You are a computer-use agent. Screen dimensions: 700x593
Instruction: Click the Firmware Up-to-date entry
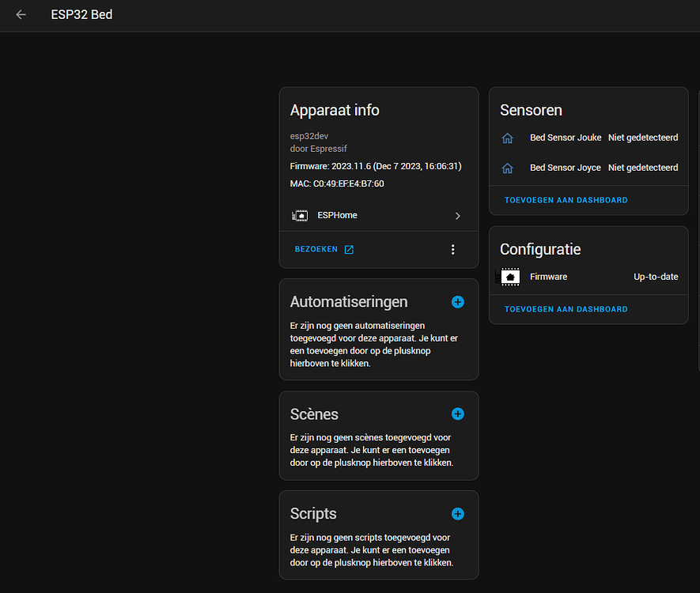pyautogui.click(x=656, y=277)
